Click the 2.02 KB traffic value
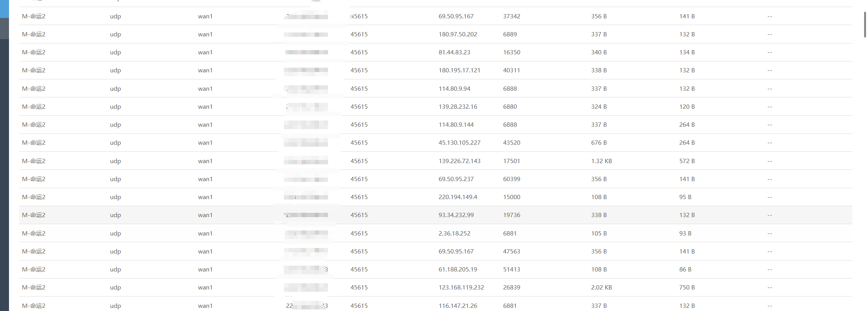The height and width of the screenshot is (311, 868). (x=601, y=288)
